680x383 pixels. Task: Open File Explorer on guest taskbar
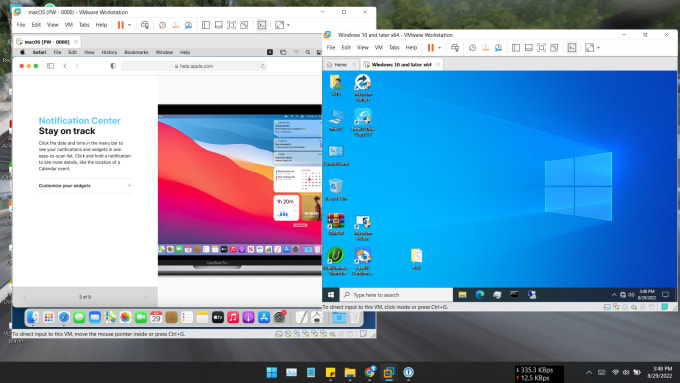(x=462, y=295)
